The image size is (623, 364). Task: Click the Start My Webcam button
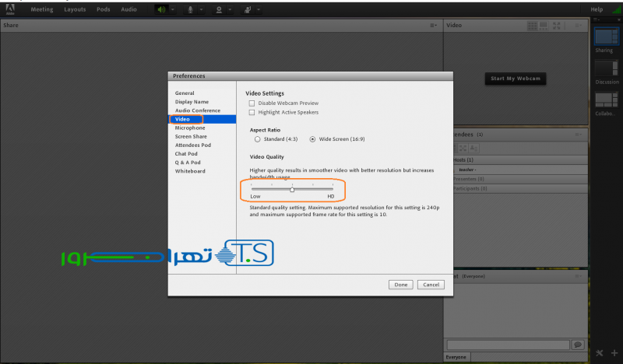pyautogui.click(x=515, y=79)
